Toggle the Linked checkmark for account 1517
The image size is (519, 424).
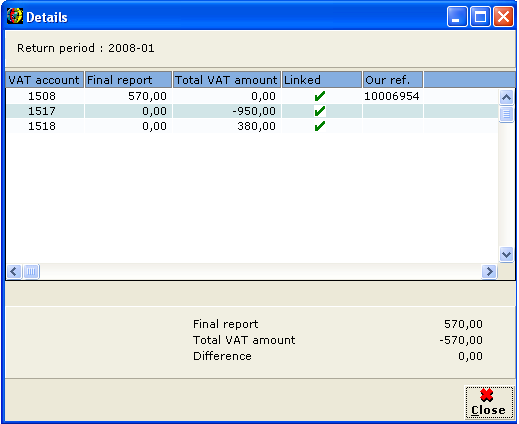tap(320, 111)
